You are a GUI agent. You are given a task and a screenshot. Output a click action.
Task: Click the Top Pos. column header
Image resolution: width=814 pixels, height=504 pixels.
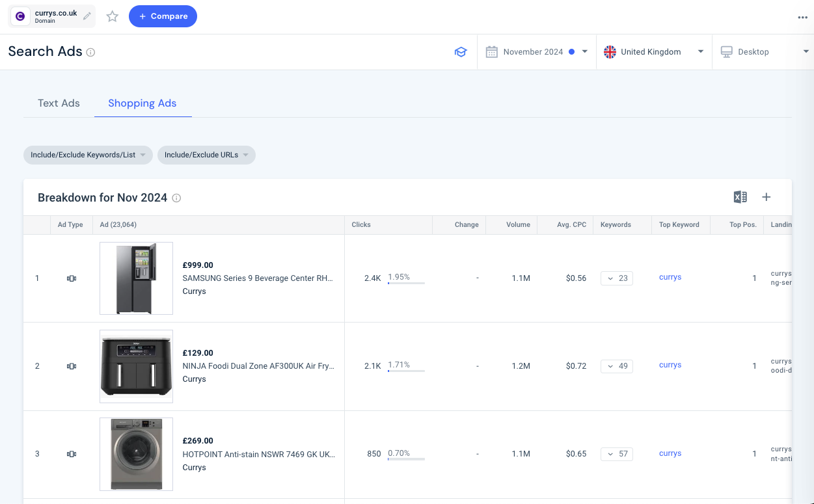(x=743, y=225)
